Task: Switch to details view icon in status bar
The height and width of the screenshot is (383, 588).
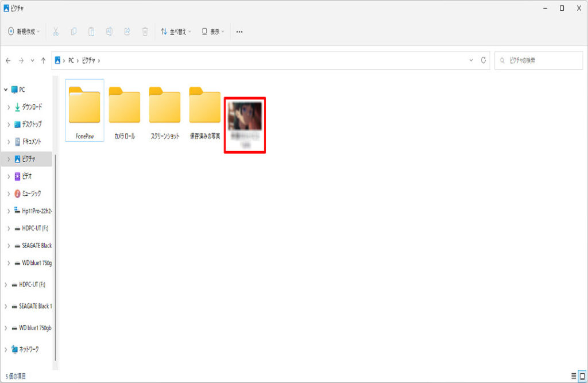Action: [x=573, y=376]
